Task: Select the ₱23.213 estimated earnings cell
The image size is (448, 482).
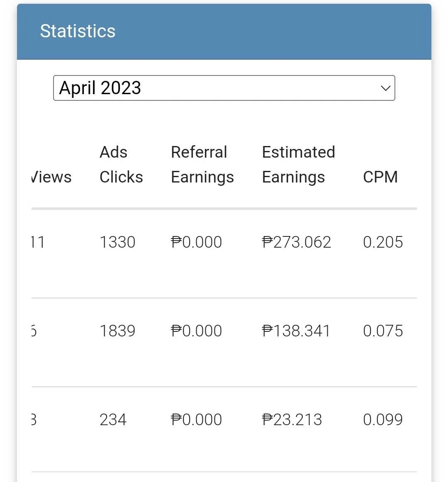Action: [x=292, y=420]
